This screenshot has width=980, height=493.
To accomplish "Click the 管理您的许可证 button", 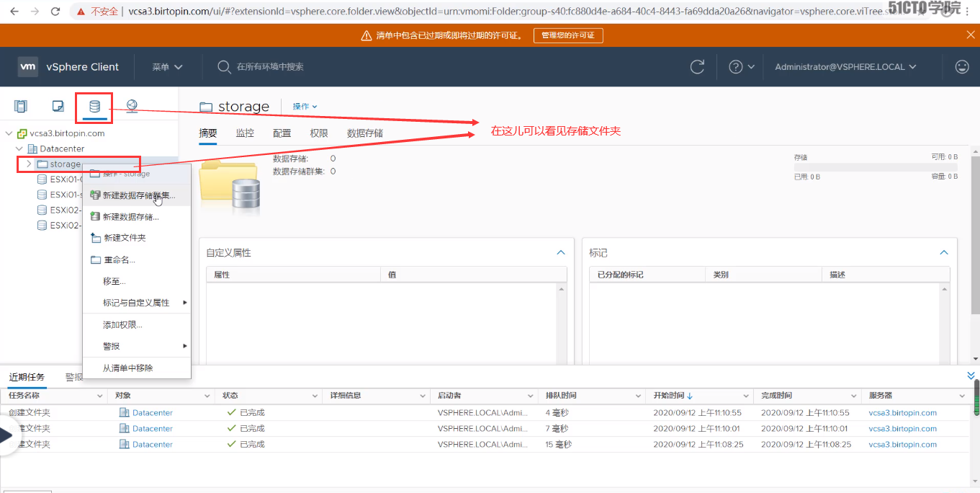I will coord(568,35).
